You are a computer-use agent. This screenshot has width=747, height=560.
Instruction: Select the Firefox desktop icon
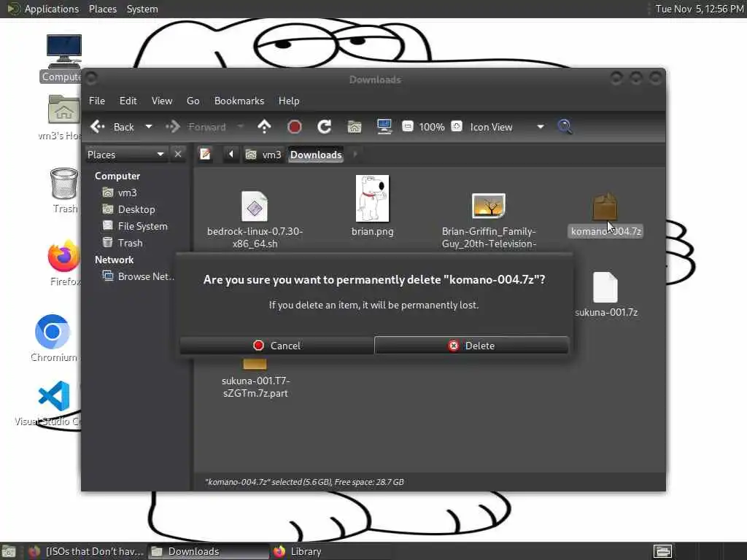coord(64,256)
